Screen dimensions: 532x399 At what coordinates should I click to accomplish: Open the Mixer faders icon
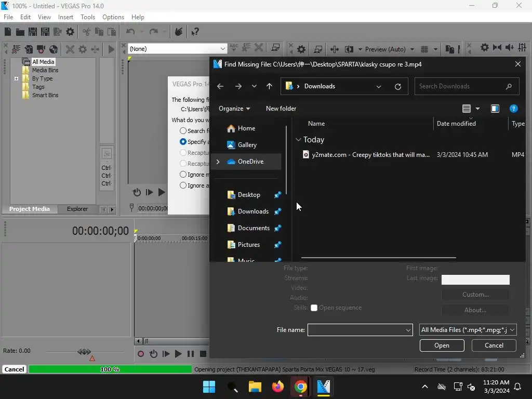(523, 47)
